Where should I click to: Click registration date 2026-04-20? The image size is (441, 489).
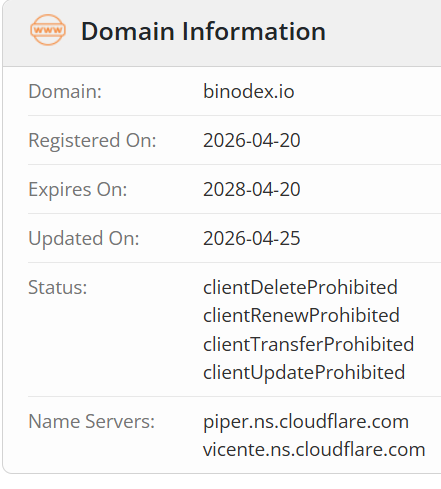tap(252, 140)
